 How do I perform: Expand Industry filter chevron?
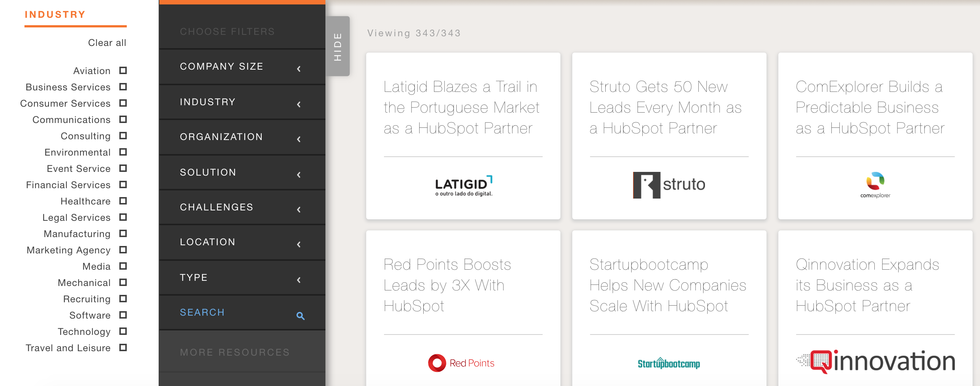coord(299,104)
